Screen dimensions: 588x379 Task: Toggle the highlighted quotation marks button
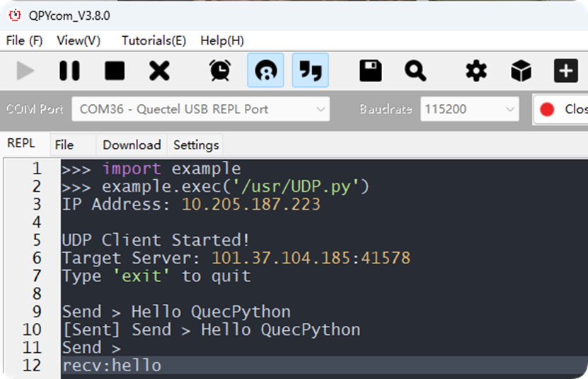point(310,71)
